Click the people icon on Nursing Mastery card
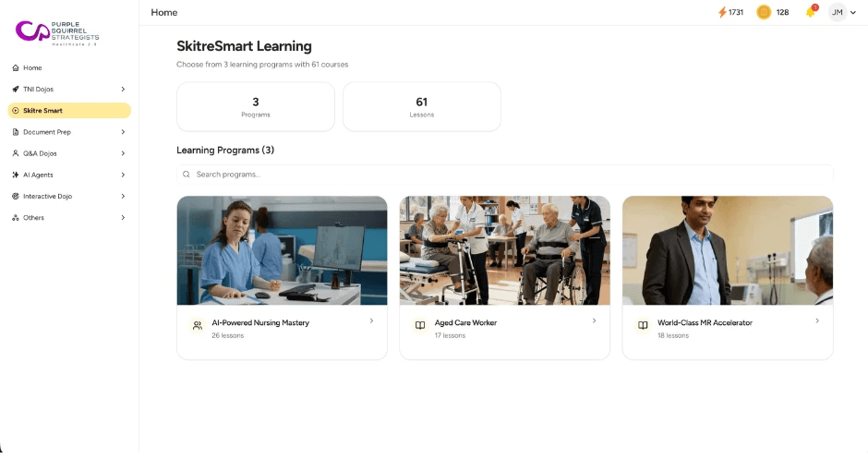The height and width of the screenshot is (459, 868). (x=197, y=326)
